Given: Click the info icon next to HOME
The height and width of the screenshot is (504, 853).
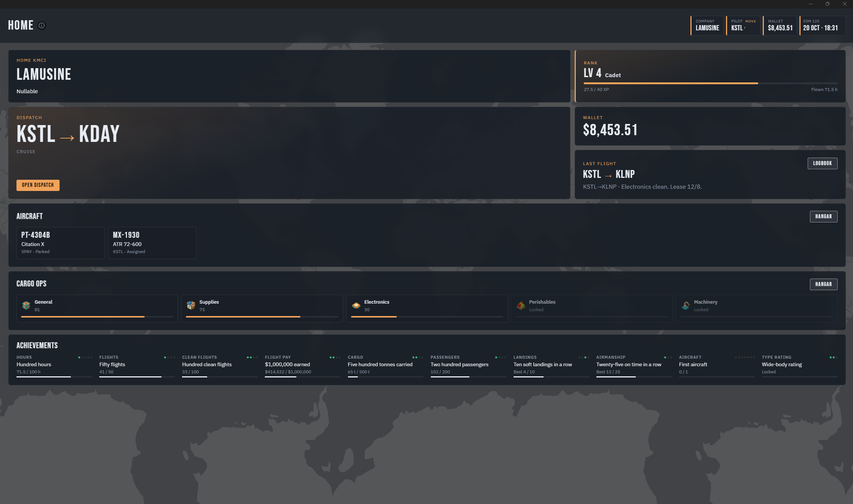Looking at the screenshot, I should 42,25.
